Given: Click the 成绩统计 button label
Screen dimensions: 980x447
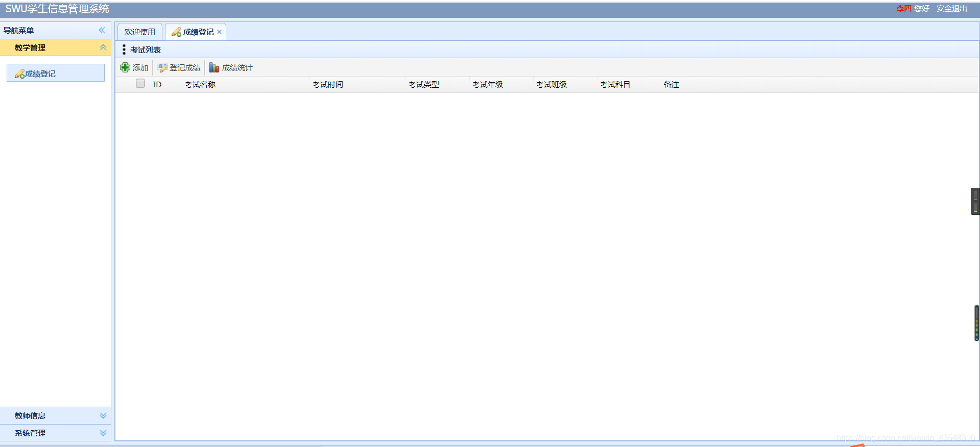Looking at the screenshot, I should (x=237, y=68).
